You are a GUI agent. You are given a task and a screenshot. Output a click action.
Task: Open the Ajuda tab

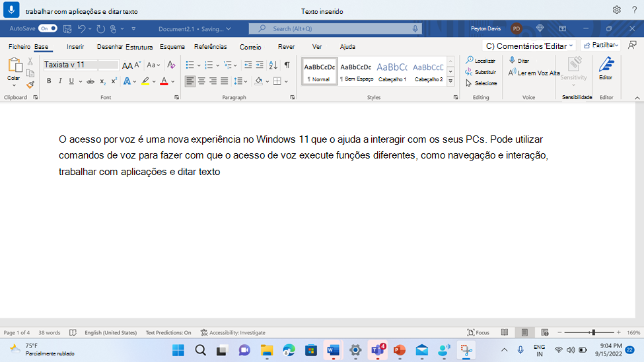coord(347,47)
